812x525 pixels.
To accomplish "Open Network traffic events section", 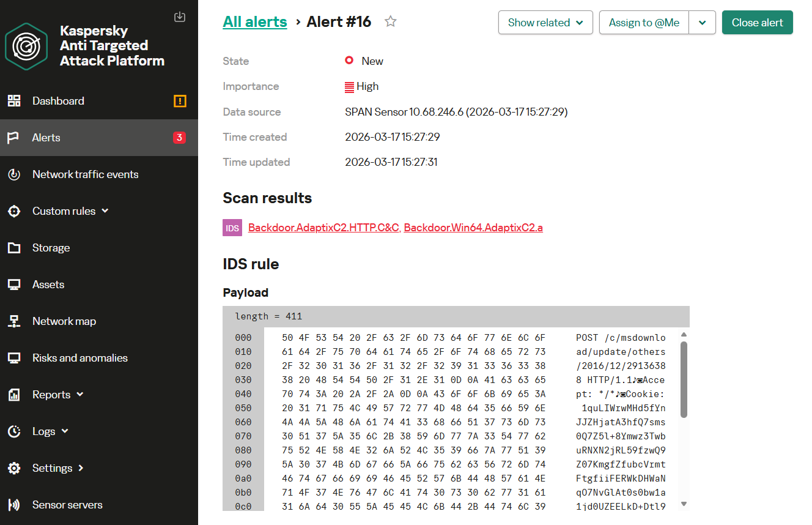I will [85, 174].
